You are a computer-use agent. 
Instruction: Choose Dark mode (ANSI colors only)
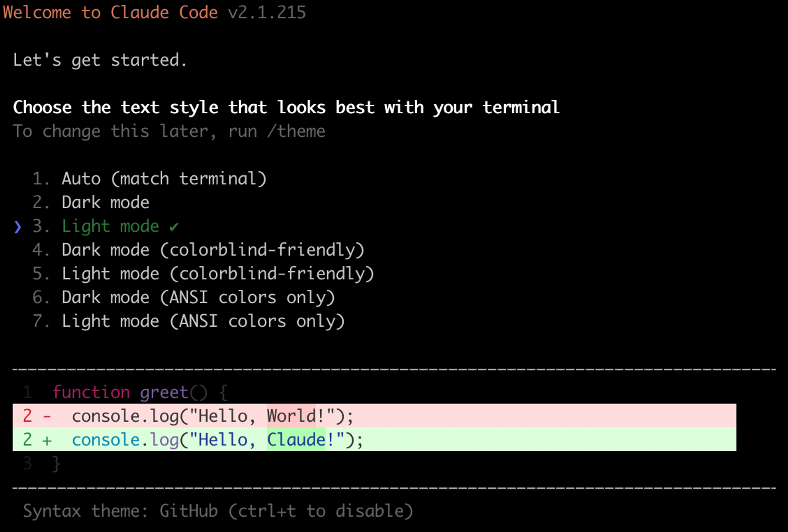click(x=183, y=297)
